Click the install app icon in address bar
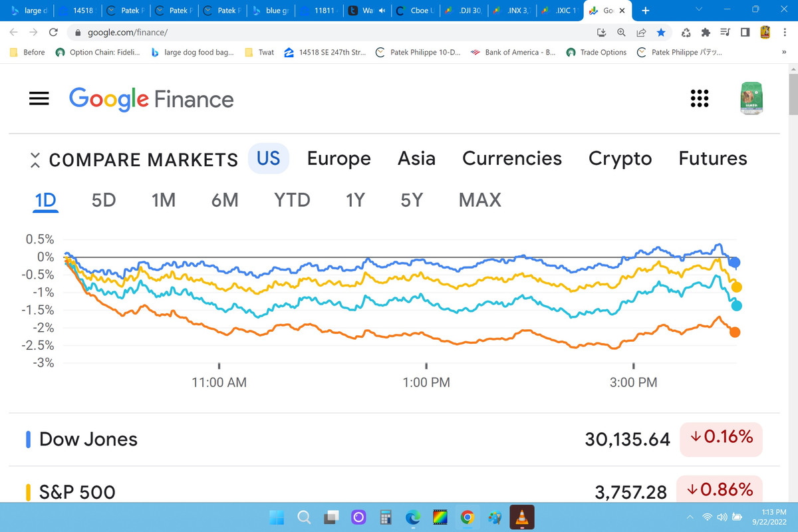Viewport: 798px width, 532px height. [x=602, y=32]
